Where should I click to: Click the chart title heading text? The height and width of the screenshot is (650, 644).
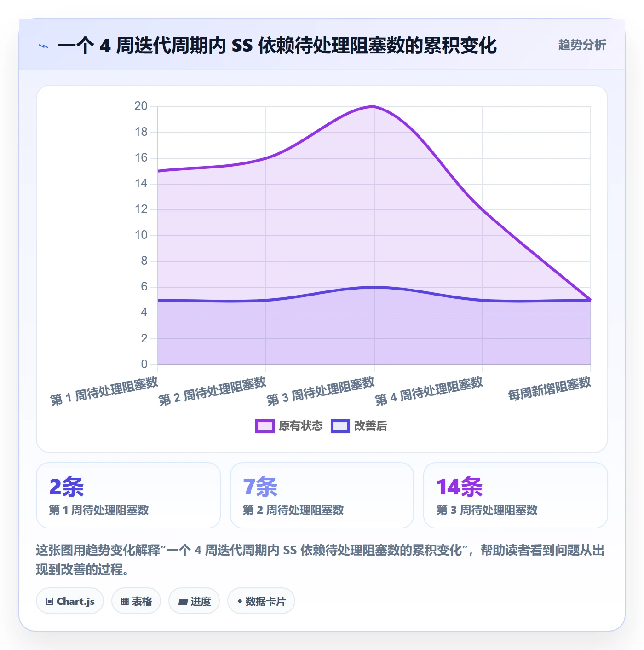(277, 46)
